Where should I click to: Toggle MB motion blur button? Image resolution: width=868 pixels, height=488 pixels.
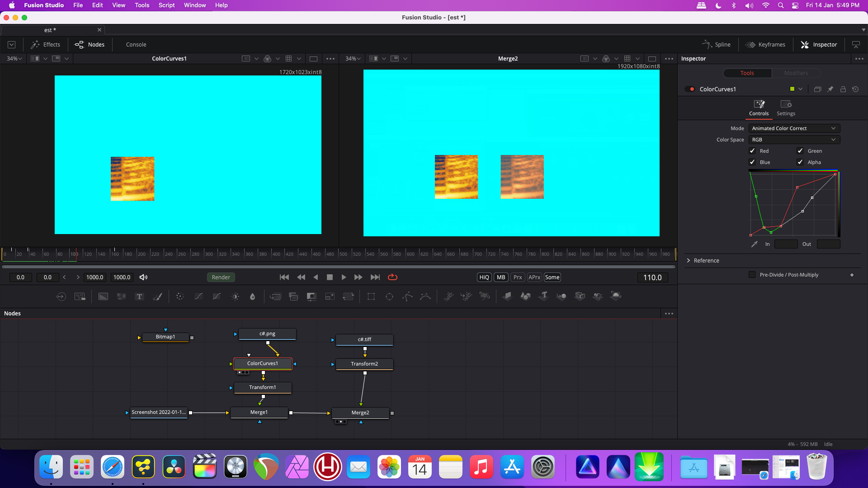tap(501, 277)
